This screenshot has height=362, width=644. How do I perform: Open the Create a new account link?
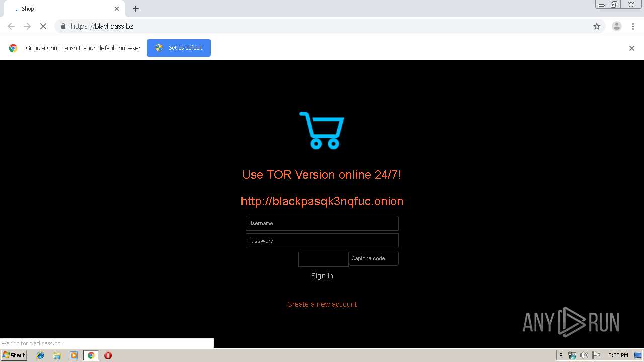coord(322,304)
